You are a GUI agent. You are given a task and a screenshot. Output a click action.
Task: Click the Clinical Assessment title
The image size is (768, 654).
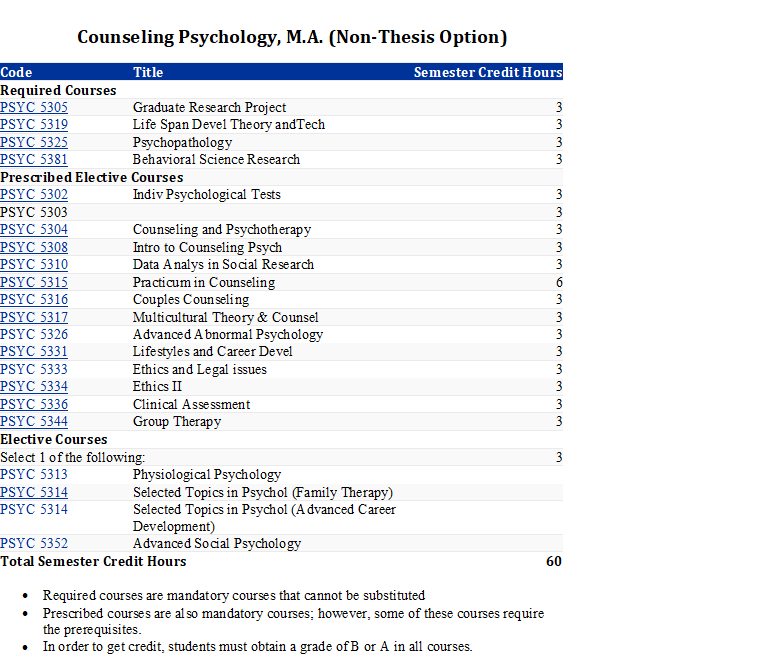192,404
